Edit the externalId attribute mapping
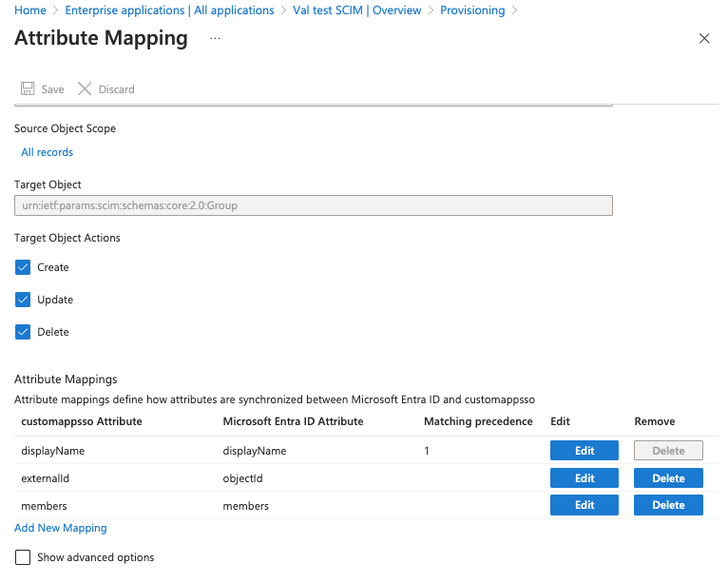728x583 pixels. (x=584, y=478)
